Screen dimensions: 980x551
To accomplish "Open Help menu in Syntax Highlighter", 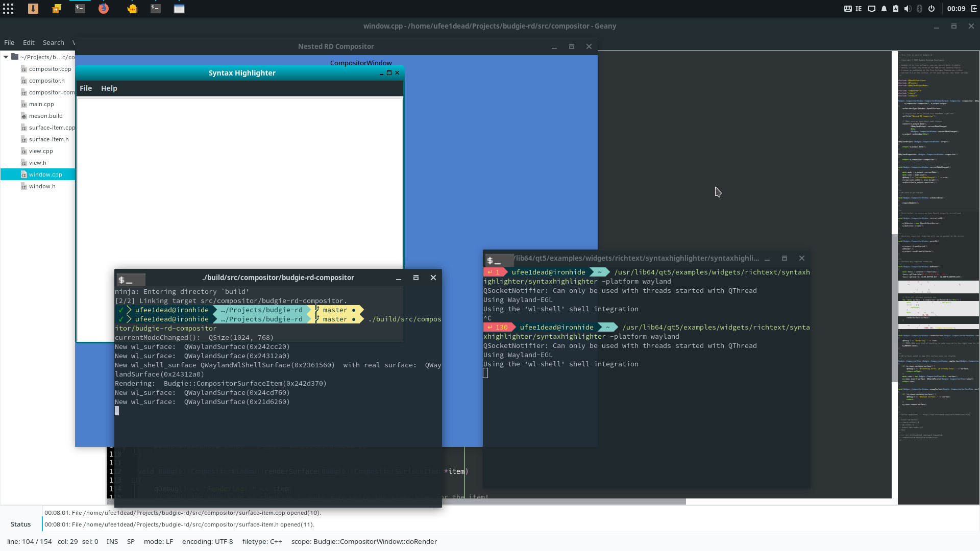I will point(109,88).
